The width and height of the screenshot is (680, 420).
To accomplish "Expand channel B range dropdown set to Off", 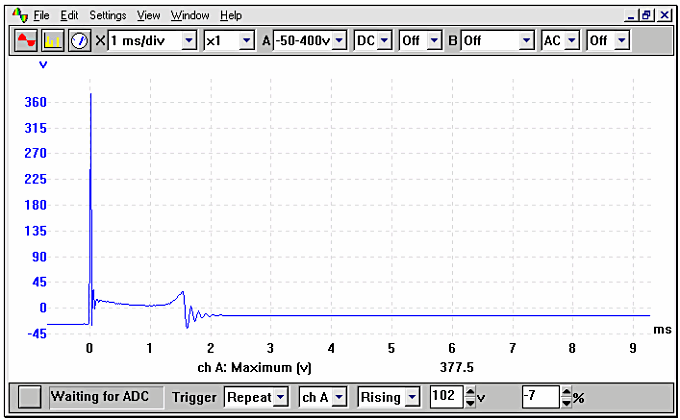I will click(527, 41).
